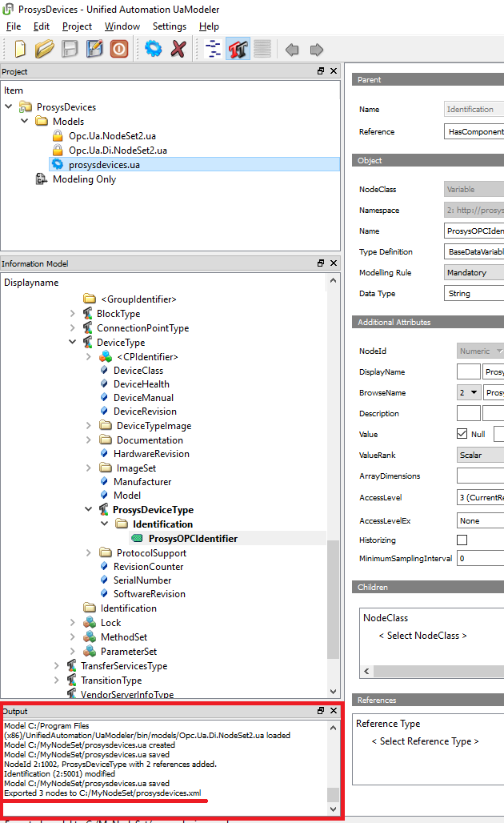Open the BrowseName namespace index dropdown
The image size is (504, 823).
[469, 392]
